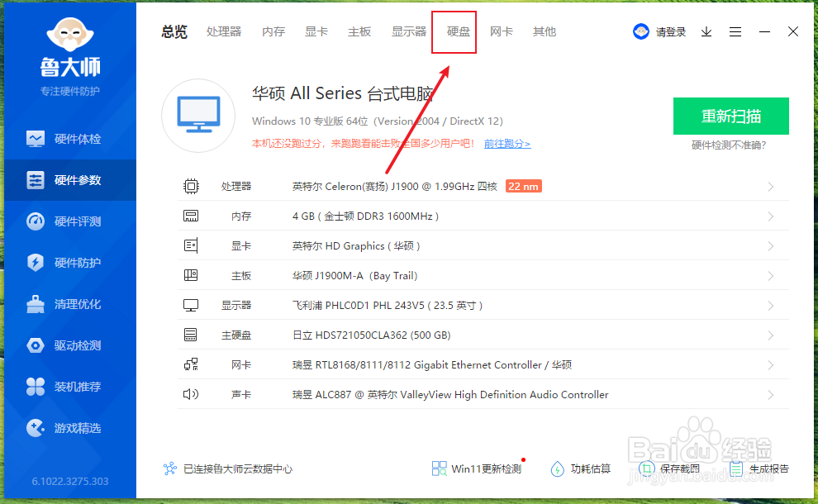Click the cloud data center connection icon

[x=170, y=468]
